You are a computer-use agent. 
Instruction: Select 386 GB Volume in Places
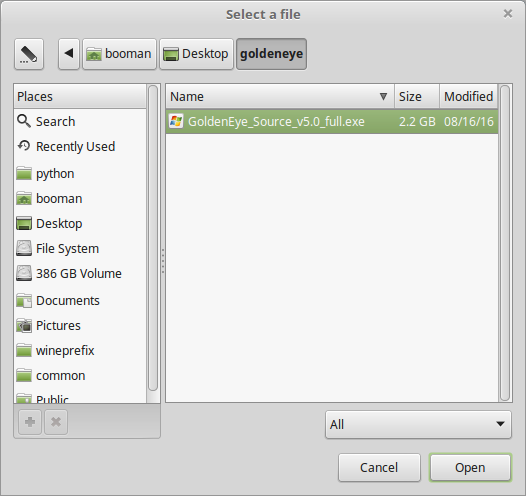pos(80,273)
